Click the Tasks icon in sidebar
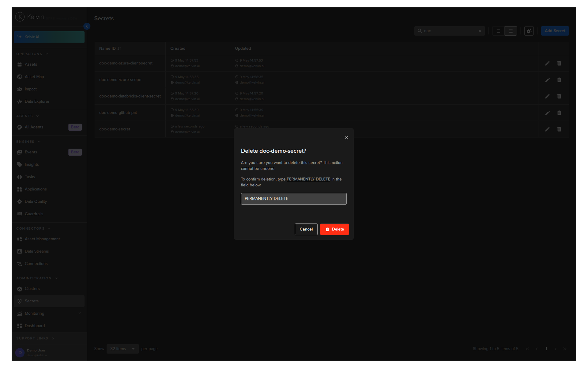This screenshot has width=588, height=368. click(x=20, y=177)
